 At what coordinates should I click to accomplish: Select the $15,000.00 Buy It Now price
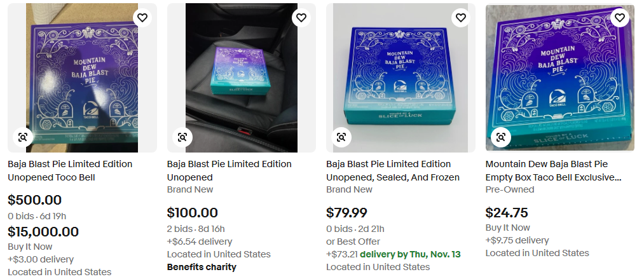[x=43, y=232]
